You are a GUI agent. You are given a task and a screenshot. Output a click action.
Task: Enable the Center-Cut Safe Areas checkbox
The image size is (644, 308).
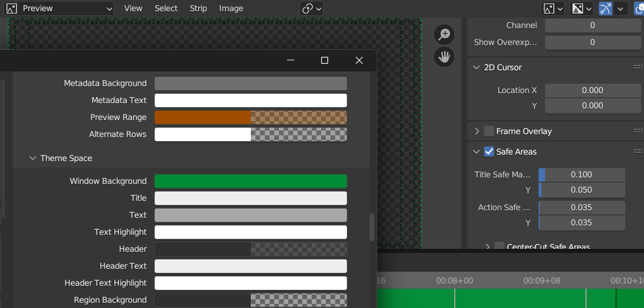click(x=499, y=247)
